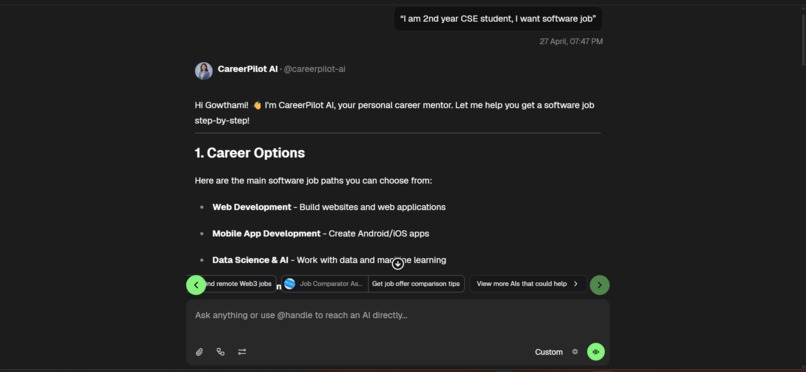Click the CareerPilot AI avatar picture

click(204, 71)
